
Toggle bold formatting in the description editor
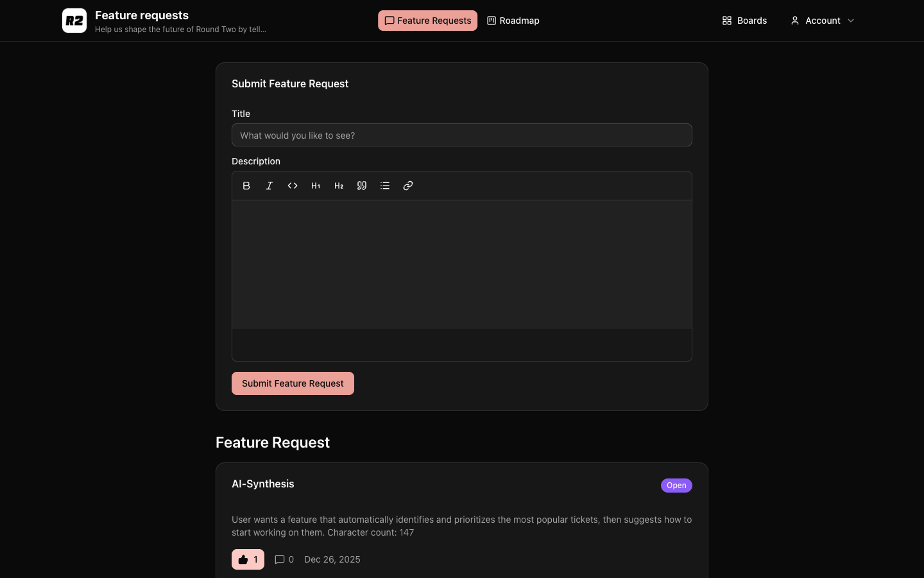[x=246, y=186]
